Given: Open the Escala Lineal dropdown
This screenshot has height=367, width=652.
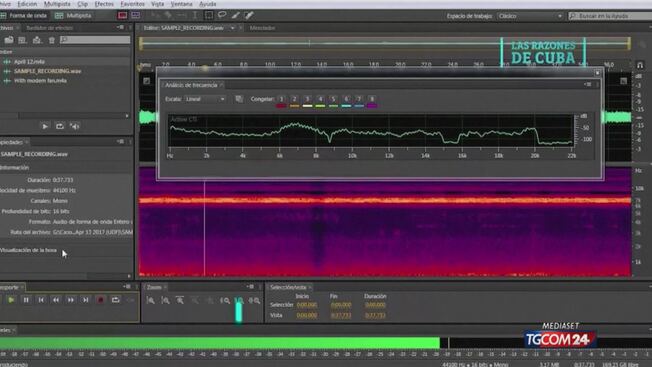Looking at the screenshot, I should pyautogui.click(x=205, y=99).
